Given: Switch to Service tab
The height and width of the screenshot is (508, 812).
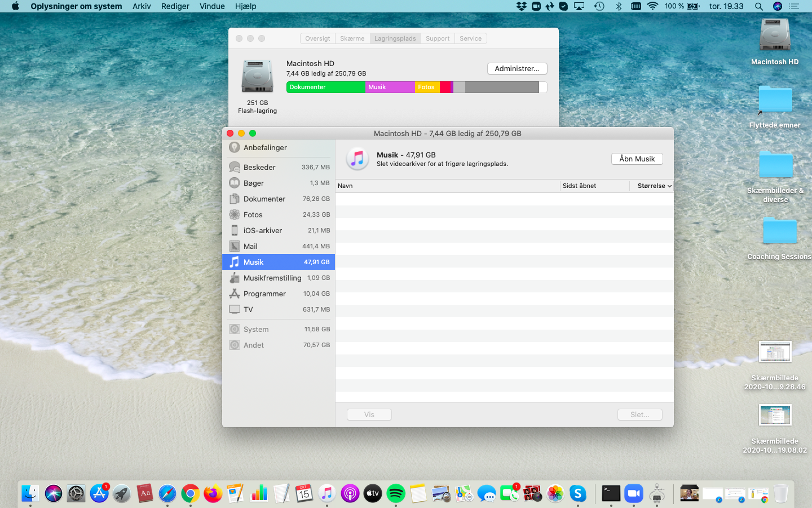Looking at the screenshot, I should pos(471,38).
